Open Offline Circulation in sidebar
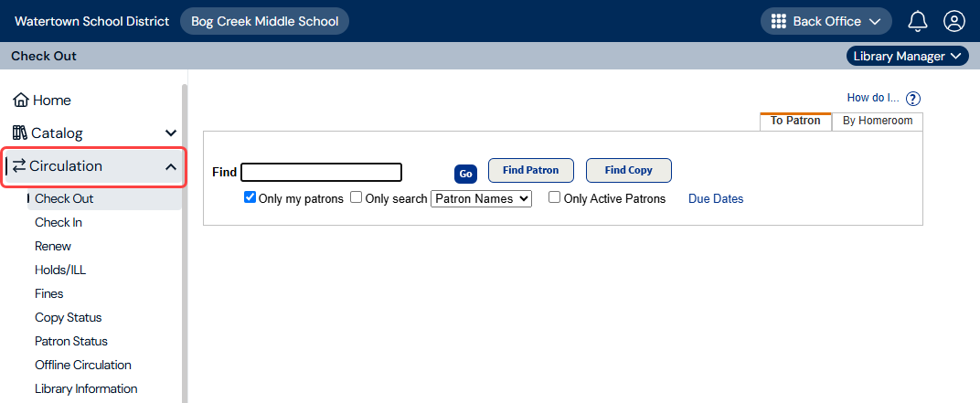980x403 pixels. coord(83,365)
